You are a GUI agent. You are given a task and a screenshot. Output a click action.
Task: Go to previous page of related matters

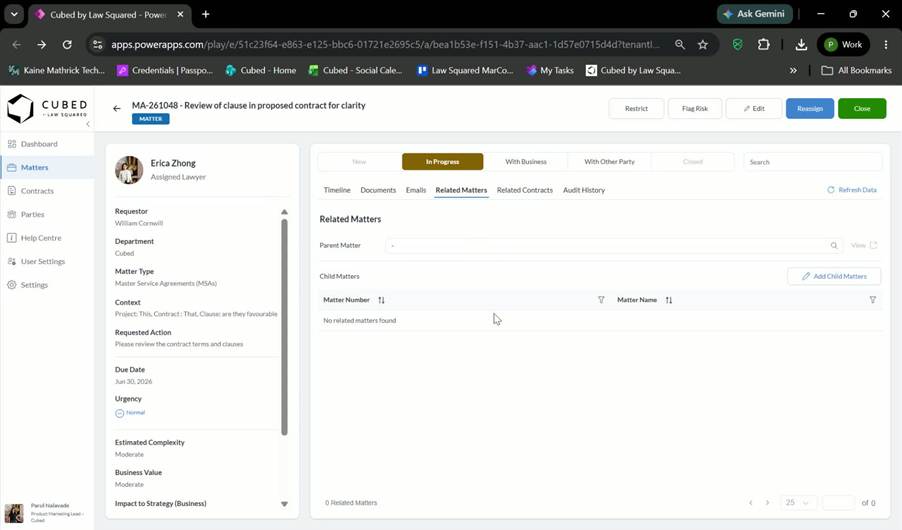coord(751,503)
